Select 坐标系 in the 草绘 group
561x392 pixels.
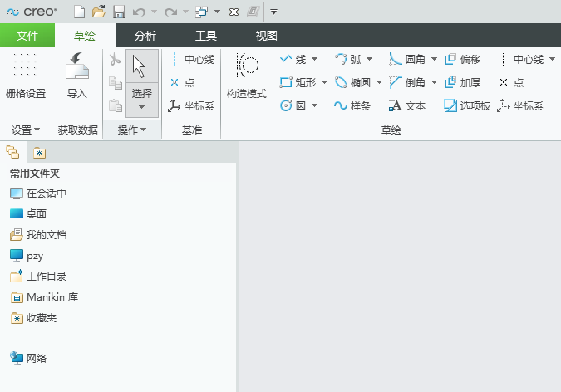(x=520, y=105)
